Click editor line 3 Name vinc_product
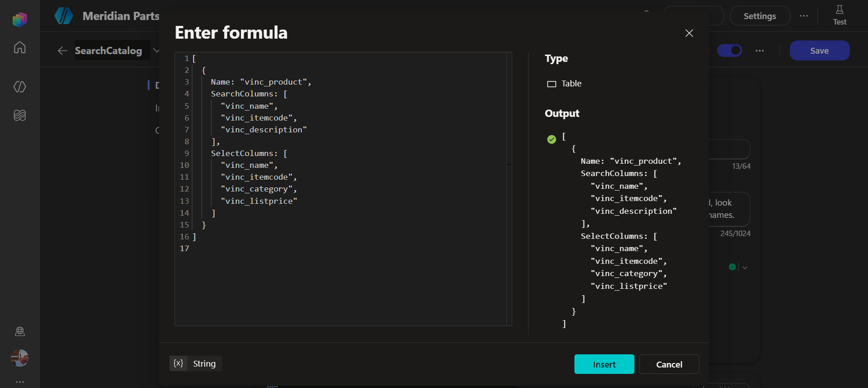Image resolution: width=868 pixels, height=388 pixels. [x=261, y=82]
